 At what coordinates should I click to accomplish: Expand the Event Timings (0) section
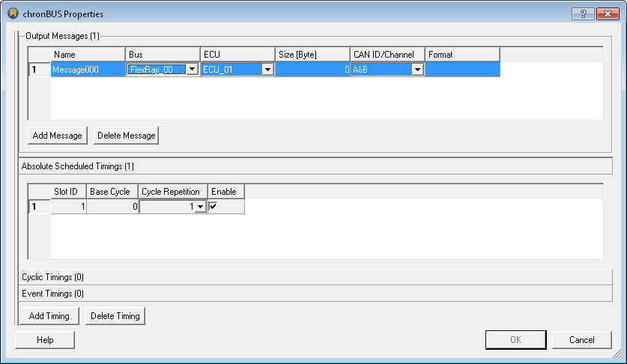[315, 294]
